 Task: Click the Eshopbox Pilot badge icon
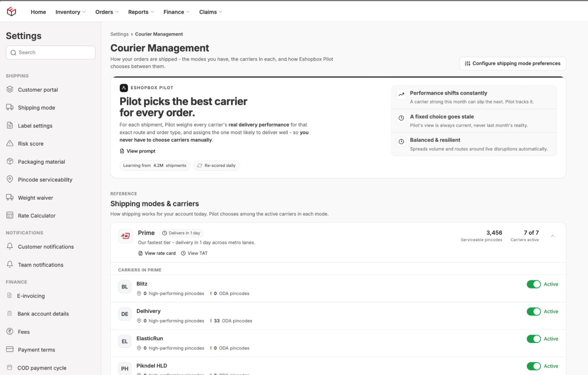[124, 88]
